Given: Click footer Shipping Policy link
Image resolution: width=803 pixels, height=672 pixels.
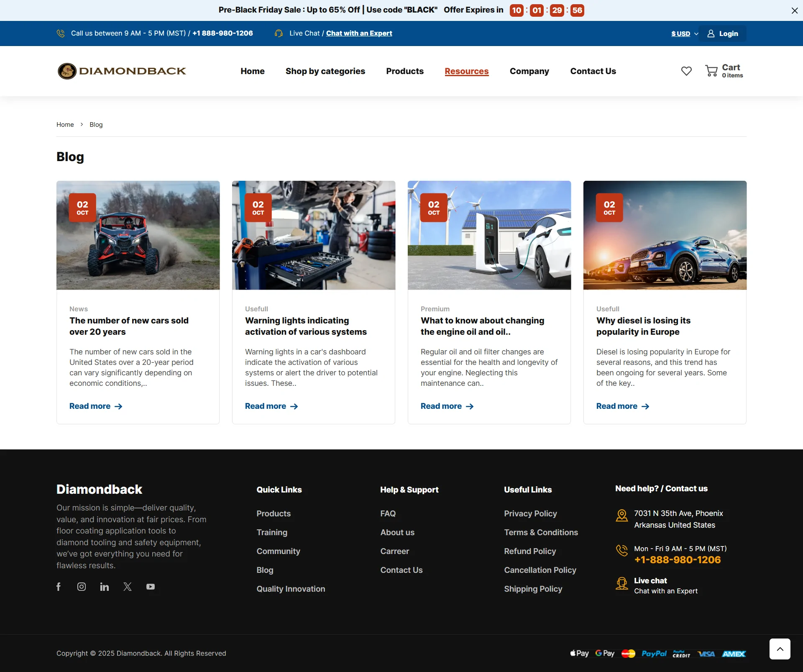Looking at the screenshot, I should [533, 589].
